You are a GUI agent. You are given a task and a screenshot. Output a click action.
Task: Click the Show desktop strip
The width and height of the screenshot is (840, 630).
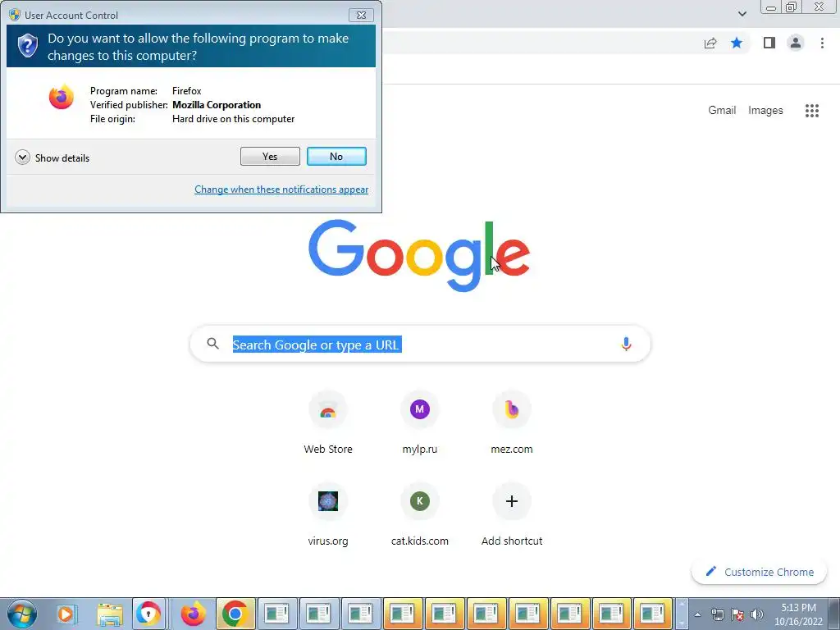[834, 614]
